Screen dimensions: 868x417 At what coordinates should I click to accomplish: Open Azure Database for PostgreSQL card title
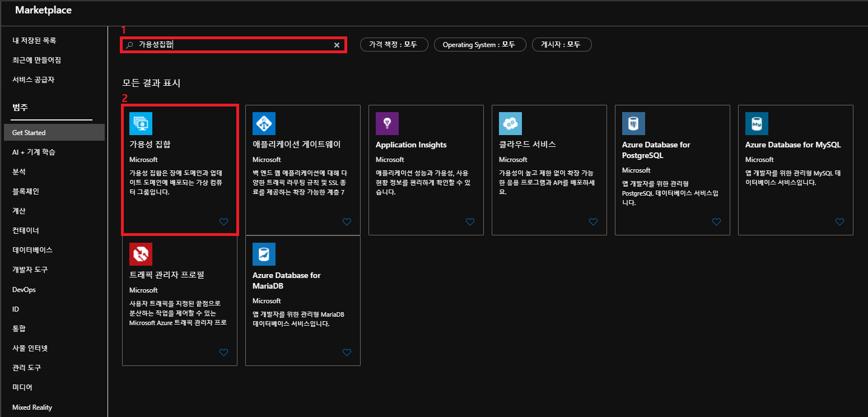pyautogui.click(x=656, y=150)
